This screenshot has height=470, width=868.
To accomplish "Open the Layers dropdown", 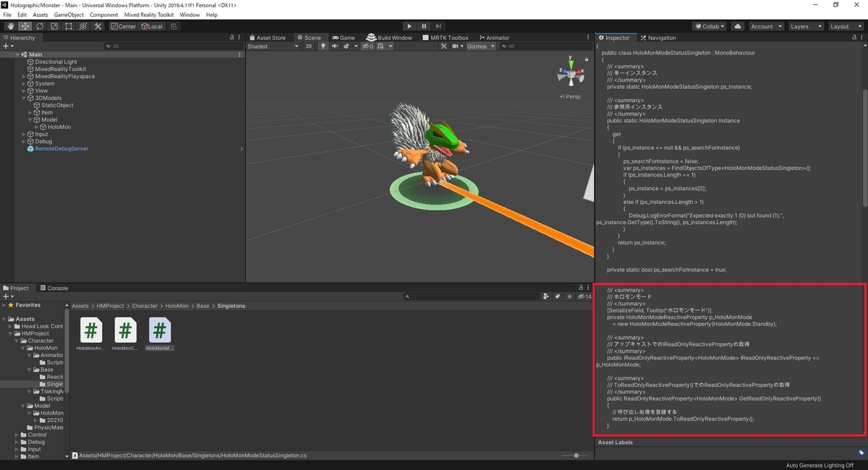I will pos(806,26).
